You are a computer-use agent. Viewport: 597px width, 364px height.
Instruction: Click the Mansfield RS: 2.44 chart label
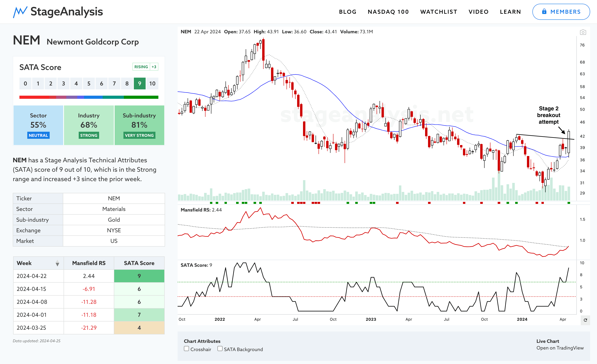(201, 210)
